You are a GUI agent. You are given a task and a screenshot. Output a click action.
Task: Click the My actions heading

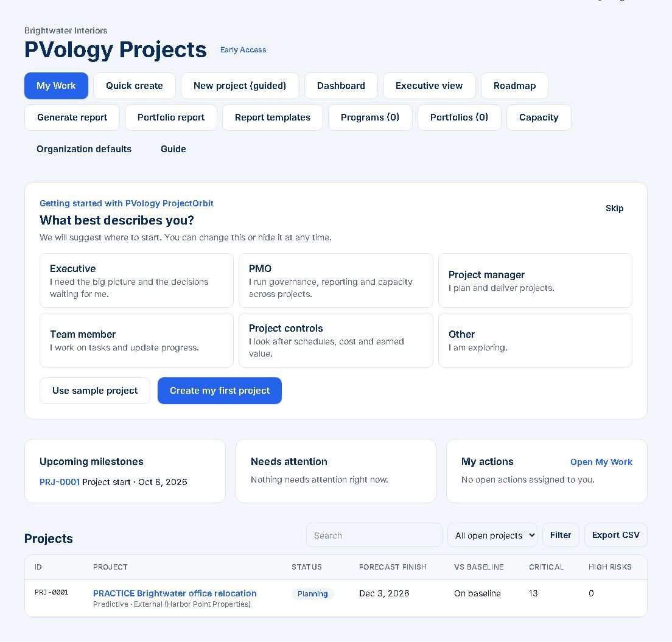[x=488, y=462]
